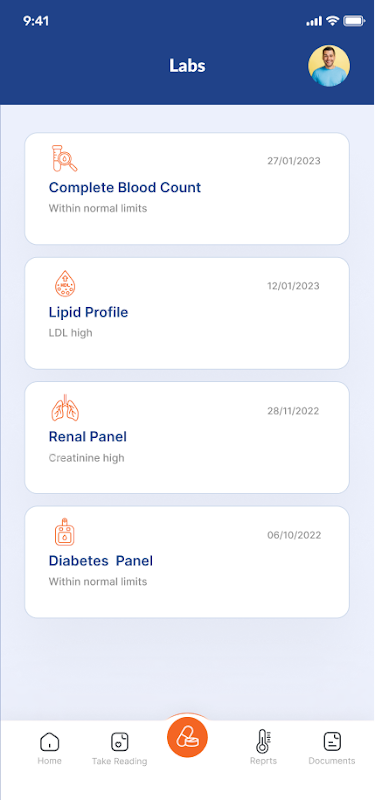The image size is (375, 800).
Task: Tap the lipid droplet icon
Action: (x=65, y=284)
